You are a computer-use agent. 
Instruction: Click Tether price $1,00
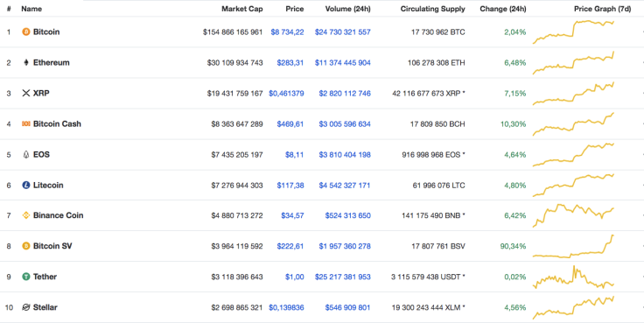pyautogui.click(x=295, y=277)
